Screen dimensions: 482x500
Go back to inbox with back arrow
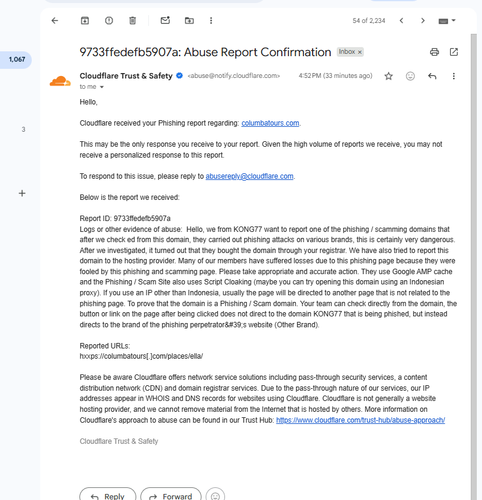[55, 21]
